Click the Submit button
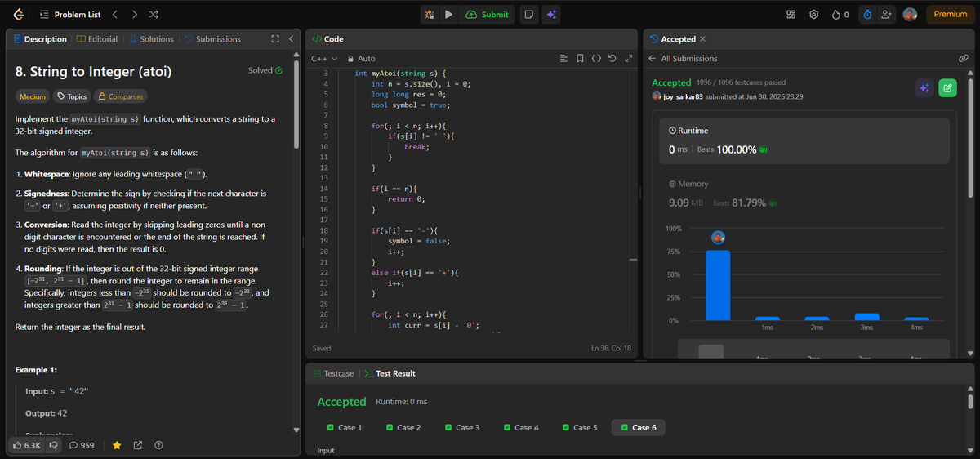This screenshot has width=980, height=459. point(488,14)
